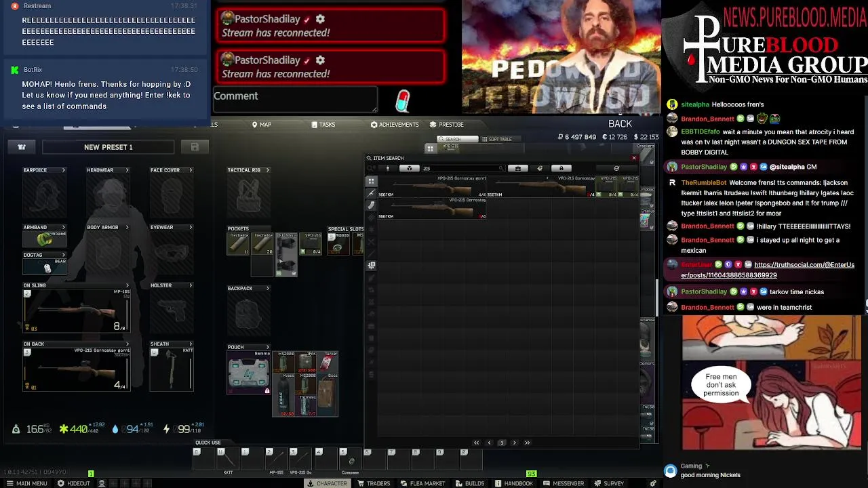Open the Achievements tab
This screenshot has width=868, height=488.
[395, 125]
